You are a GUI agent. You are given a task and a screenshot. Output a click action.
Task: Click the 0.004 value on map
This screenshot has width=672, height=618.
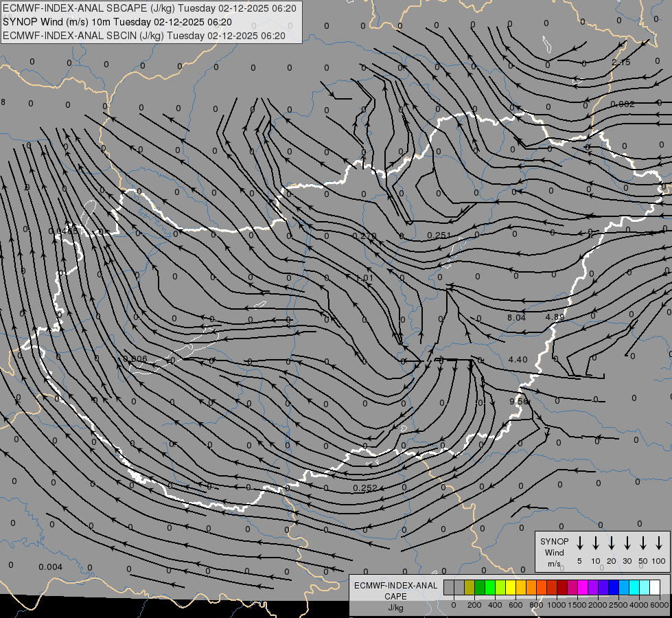[51, 567]
